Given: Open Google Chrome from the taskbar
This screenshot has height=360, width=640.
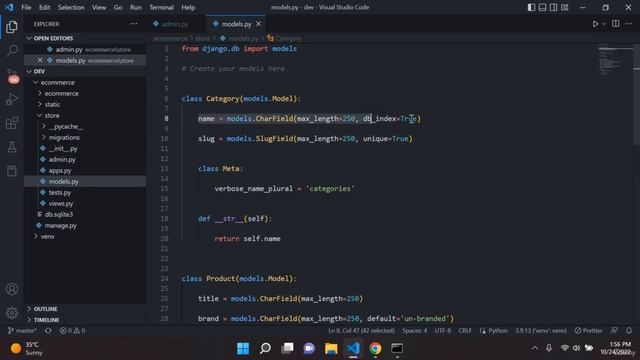Looking at the screenshot, I should point(375,348).
